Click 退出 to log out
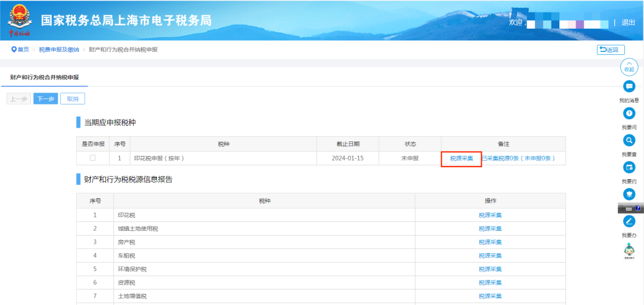This screenshot has height=305, width=644. click(628, 22)
